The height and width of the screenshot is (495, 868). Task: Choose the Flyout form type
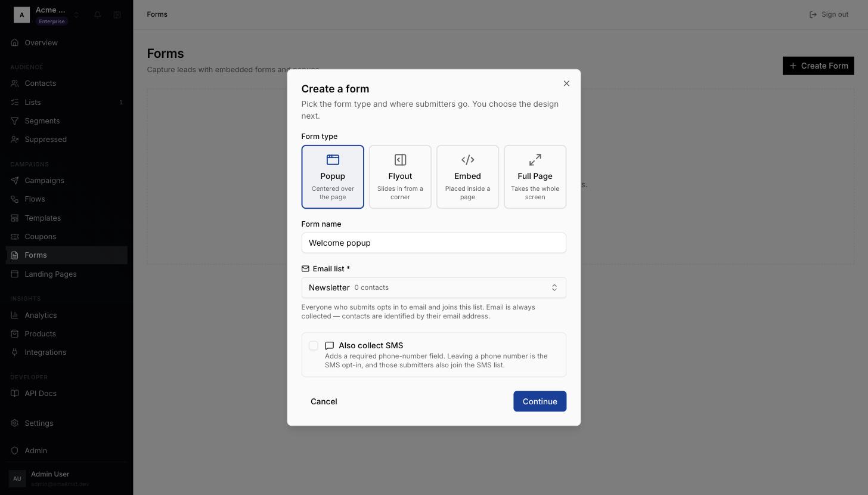pos(400,177)
